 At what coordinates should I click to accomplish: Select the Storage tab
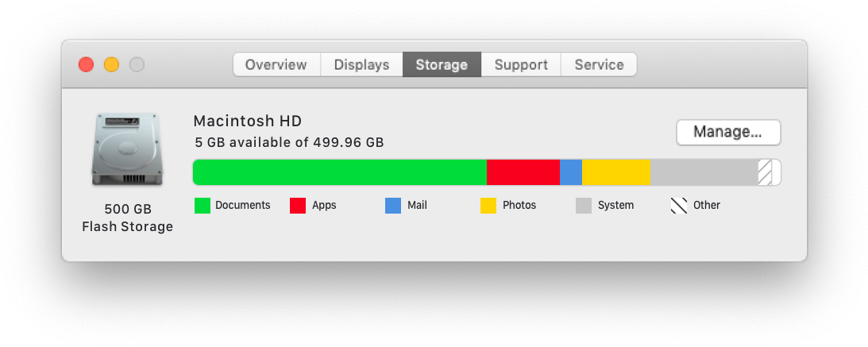442,65
